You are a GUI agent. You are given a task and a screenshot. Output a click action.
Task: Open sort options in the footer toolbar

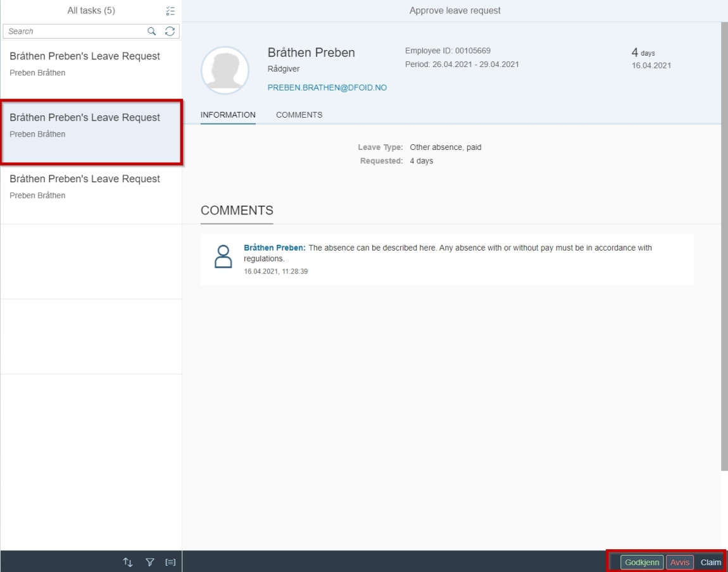[x=128, y=563]
